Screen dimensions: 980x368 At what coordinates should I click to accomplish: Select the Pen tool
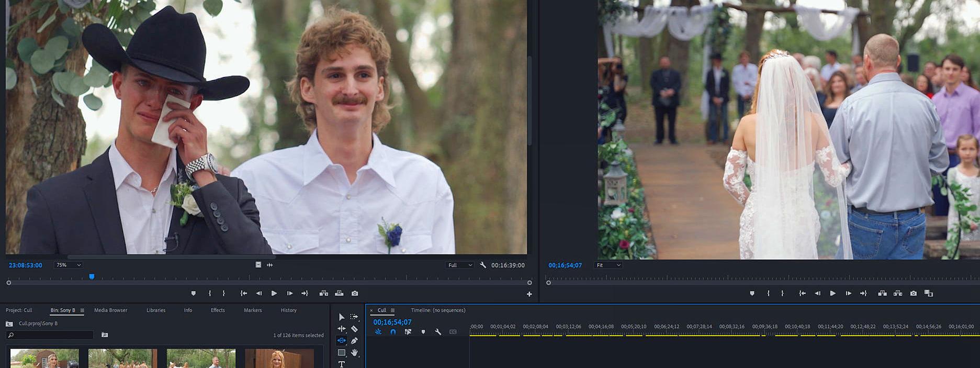(x=354, y=341)
